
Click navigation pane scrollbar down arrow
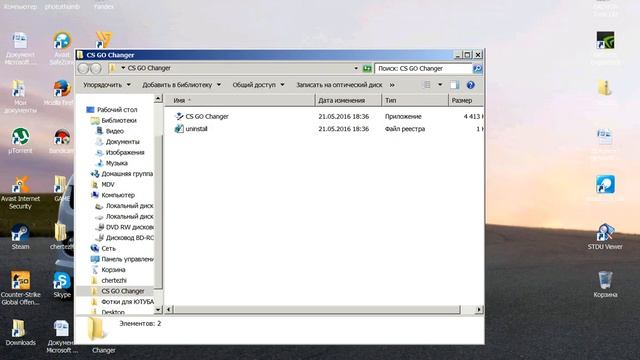[x=158, y=310]
